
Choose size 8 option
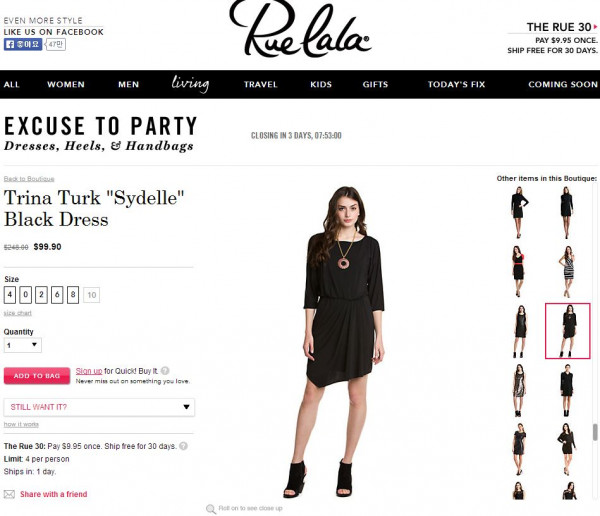click(x=73, y=295)
